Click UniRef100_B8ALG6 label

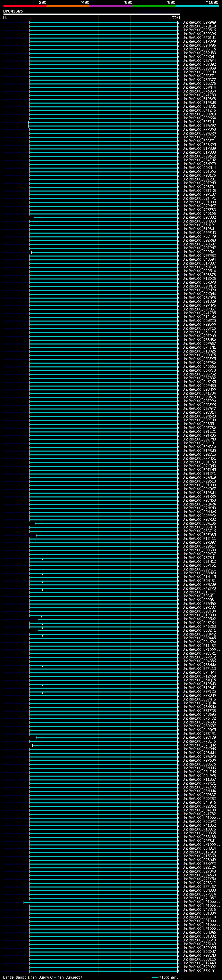199,523
